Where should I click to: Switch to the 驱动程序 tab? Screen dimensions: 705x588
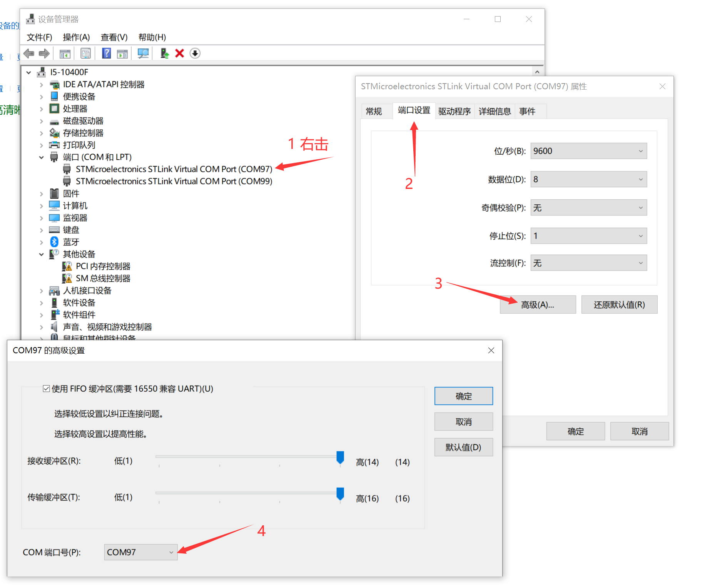454,112
